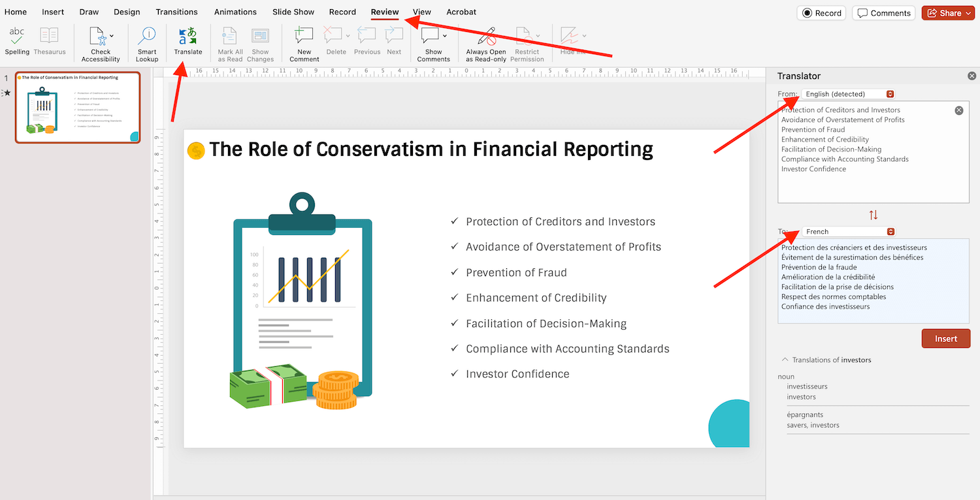
Task: Open the Acrobat tab
Action: 461,12
